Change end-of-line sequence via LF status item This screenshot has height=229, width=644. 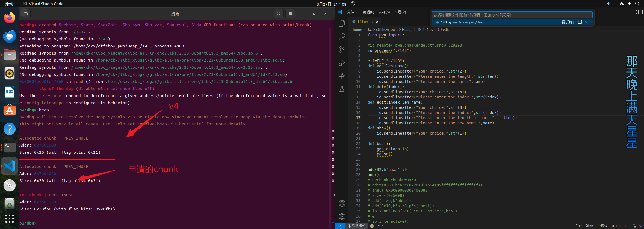pyautogui.click(x=627, y=226)
